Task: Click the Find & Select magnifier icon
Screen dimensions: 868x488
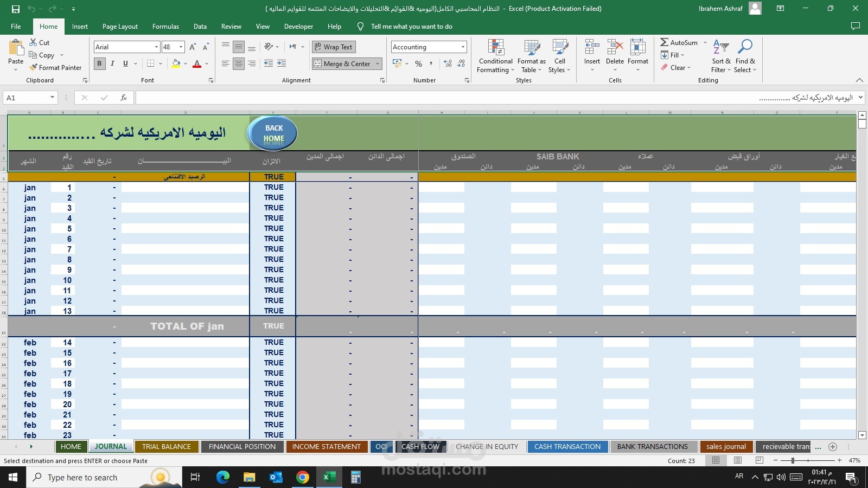Action: (745, 47)
